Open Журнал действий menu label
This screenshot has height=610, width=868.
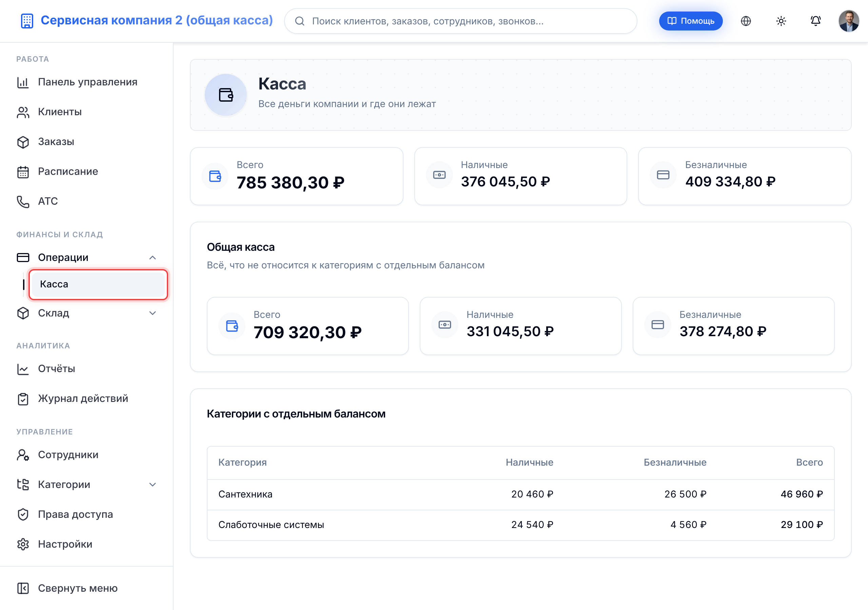click(x=83, y=399)
